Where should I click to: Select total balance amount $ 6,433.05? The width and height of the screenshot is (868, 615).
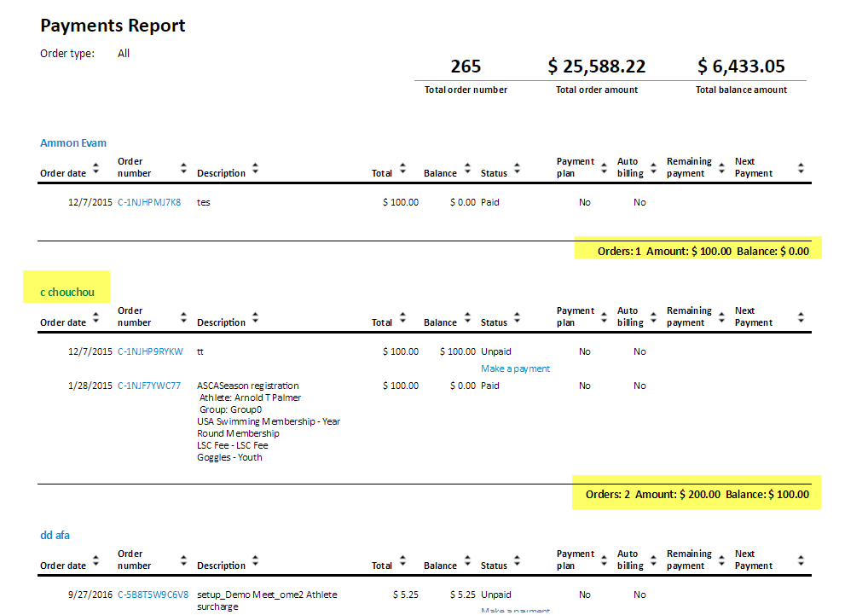tap(741, 67)
